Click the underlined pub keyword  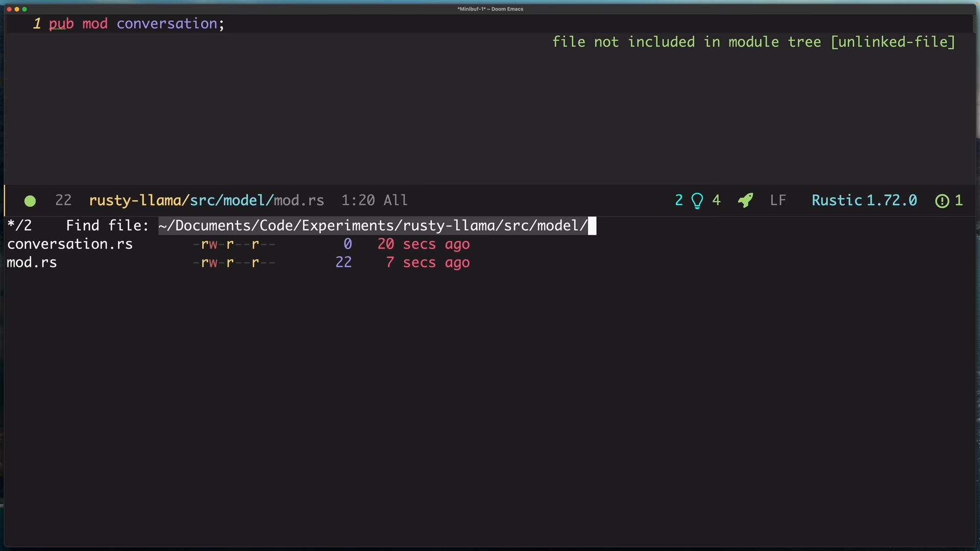pyautogui.click(x=61, y=24)
